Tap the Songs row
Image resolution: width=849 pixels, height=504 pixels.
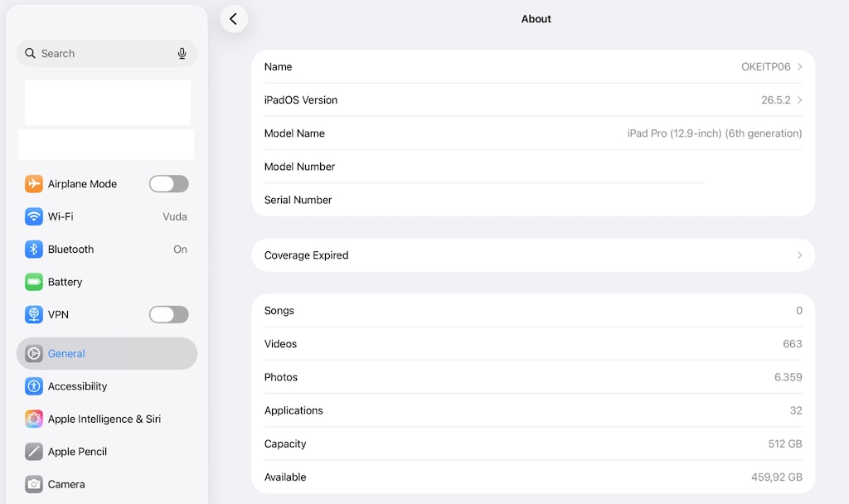pos(533,311)
